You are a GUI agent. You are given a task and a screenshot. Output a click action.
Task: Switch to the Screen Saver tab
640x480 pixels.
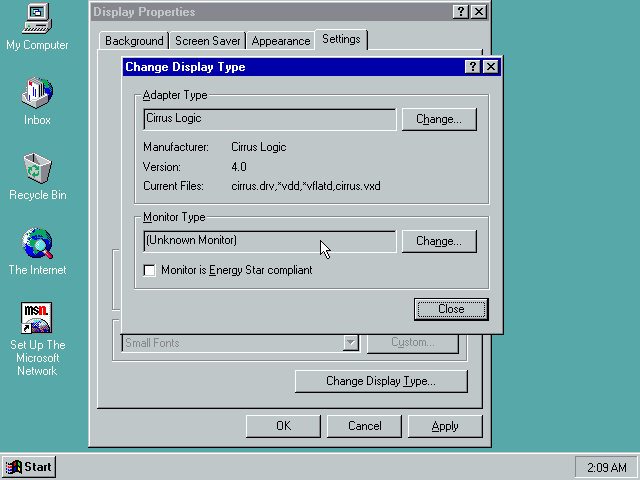click(x=207, y=41)
